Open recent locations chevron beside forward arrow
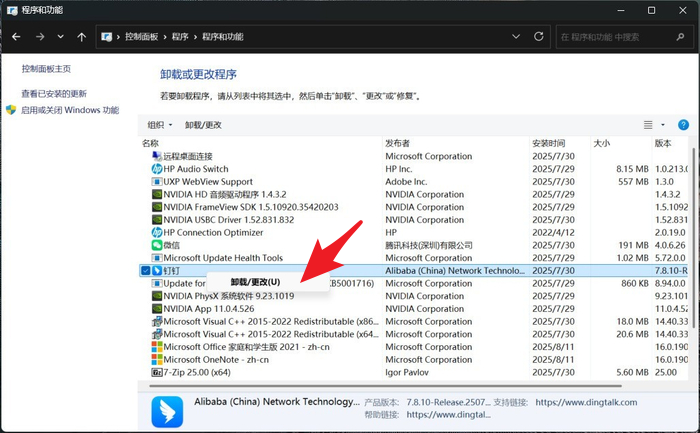 [60, 37]
